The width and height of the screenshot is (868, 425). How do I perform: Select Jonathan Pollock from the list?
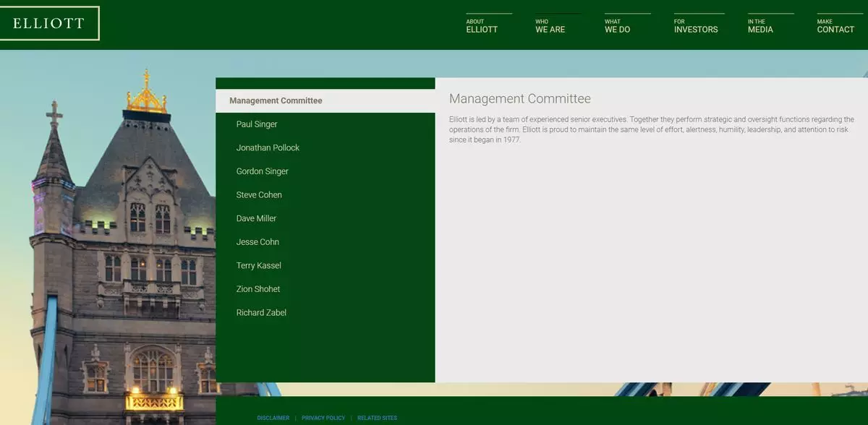pos(268,147)
